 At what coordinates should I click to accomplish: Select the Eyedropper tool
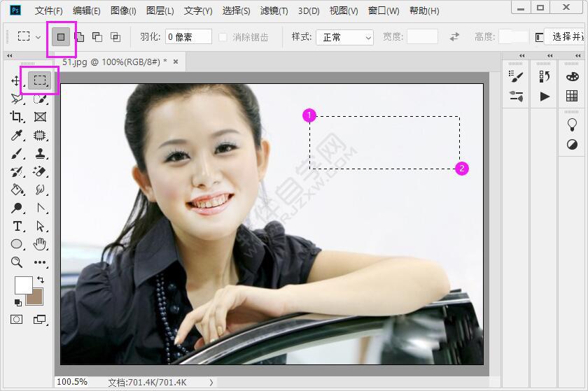click(17, 135)
